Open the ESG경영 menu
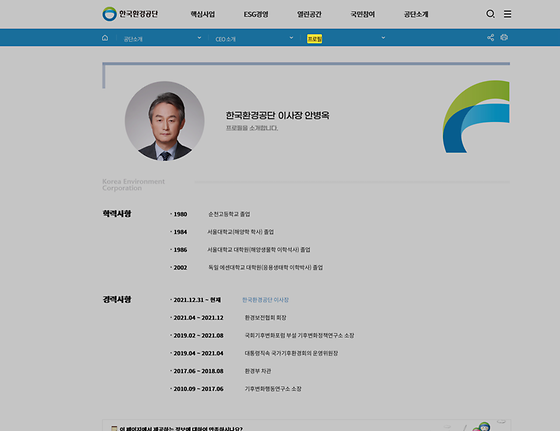The image size is (560, 431). click(x=256, y=14)
